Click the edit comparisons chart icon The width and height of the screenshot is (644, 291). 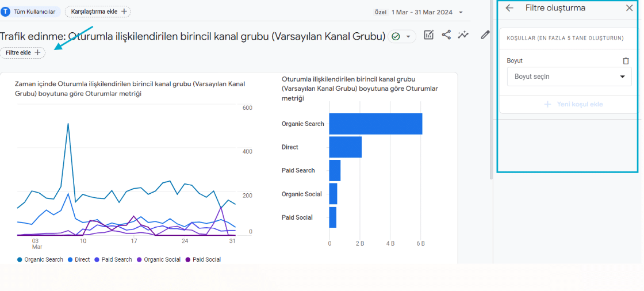(428, 35)
